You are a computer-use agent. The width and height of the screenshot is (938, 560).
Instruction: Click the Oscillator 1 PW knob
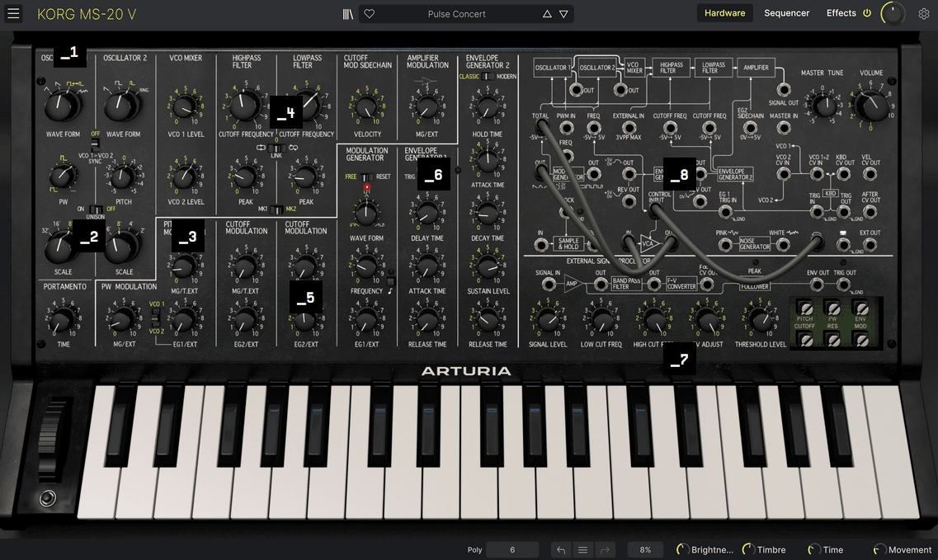click(x=62, y=176)
